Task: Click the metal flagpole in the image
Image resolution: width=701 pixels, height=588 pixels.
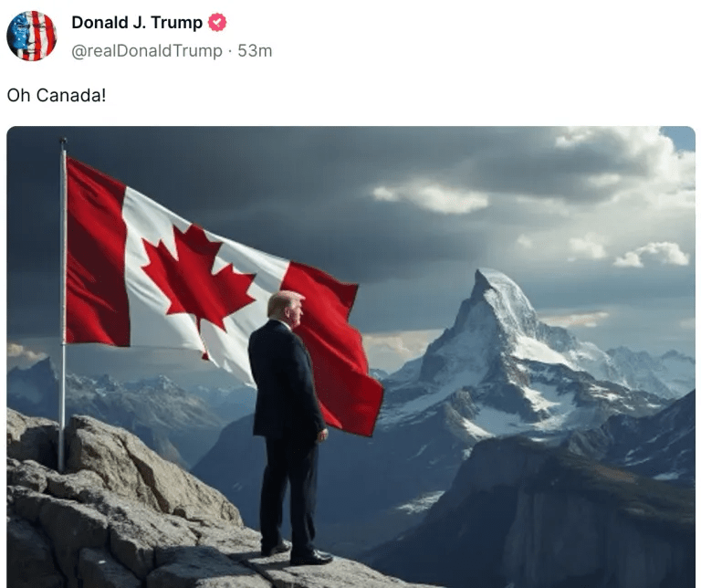Action: click(x=63, y=304)
